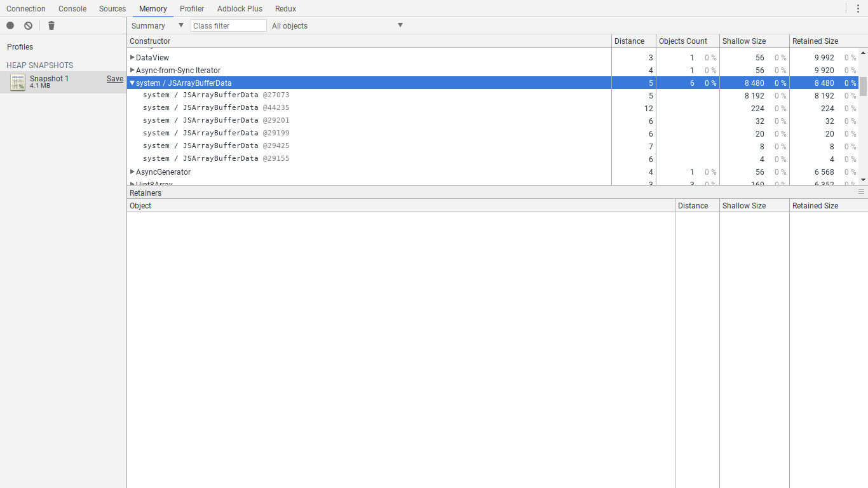Click the Object column header in Retainers

point(401,205)
